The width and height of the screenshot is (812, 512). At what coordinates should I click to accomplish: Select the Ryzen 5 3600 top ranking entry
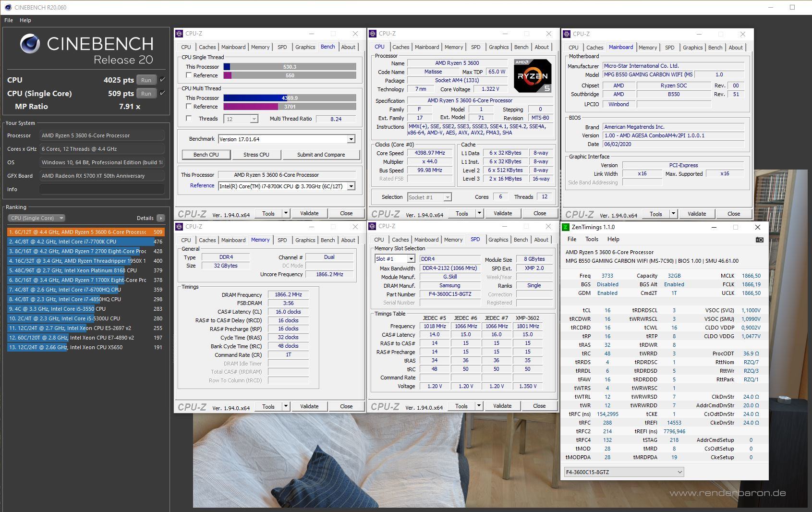pos(85,232)
